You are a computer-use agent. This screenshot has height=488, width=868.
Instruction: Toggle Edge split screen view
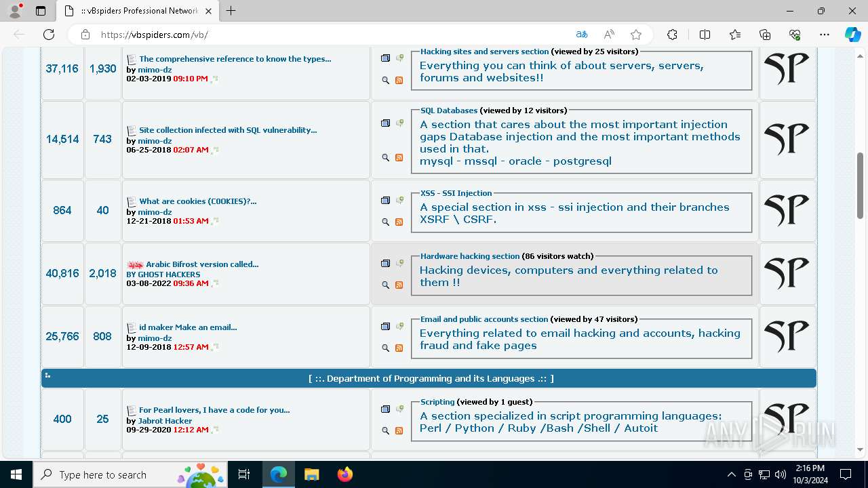[x=705, y=35]
